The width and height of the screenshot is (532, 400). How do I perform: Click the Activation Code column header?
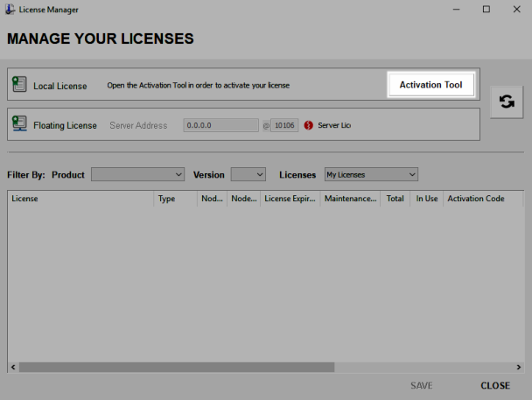(483, 199)
